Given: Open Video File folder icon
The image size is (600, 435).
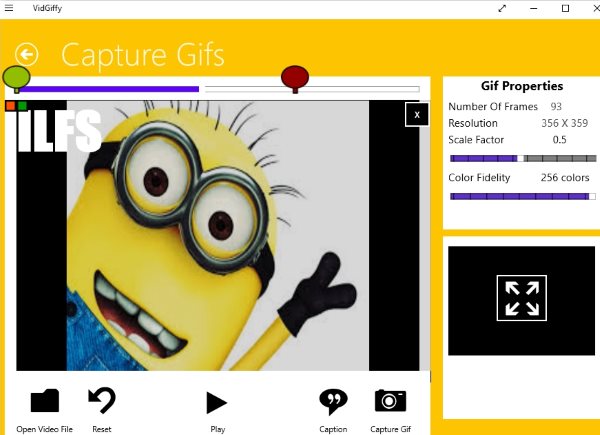Looking at the screenshot, I should point(45,401).
